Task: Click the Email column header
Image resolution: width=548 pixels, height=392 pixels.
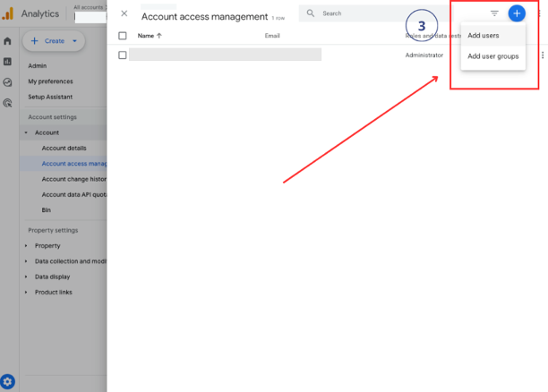Action: 272,36
